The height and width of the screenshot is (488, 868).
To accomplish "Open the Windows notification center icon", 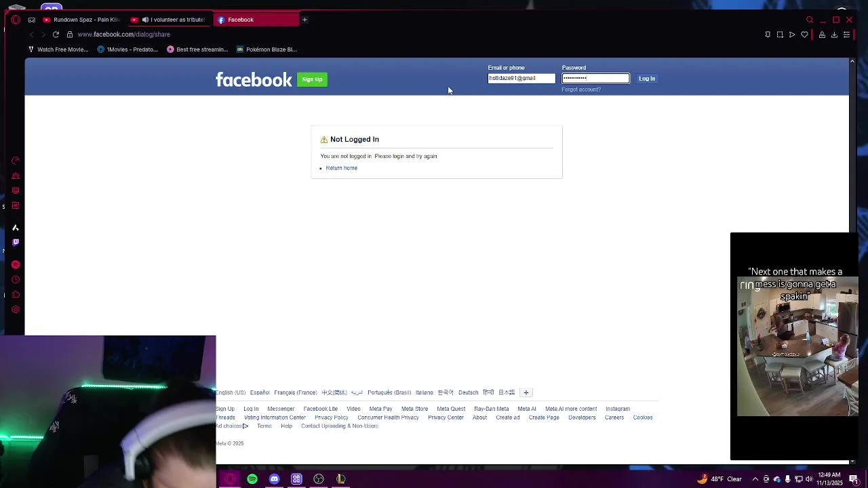I will (854, 479).
